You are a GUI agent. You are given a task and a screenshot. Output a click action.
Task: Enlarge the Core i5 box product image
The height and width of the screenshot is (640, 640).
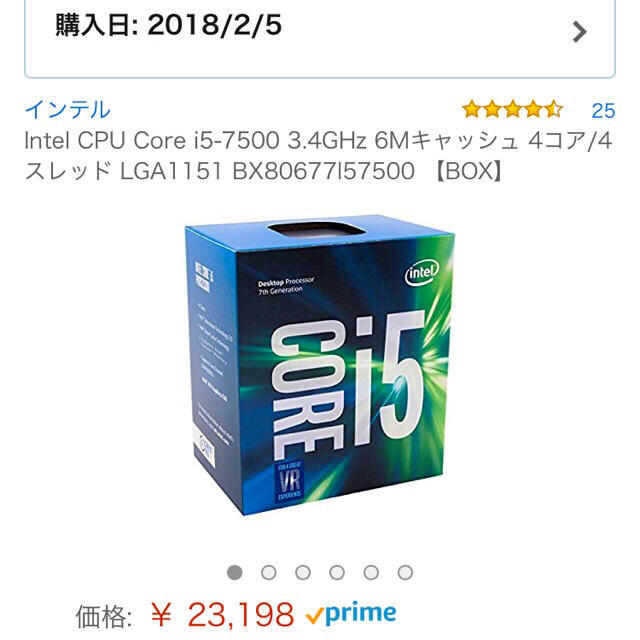320,365
